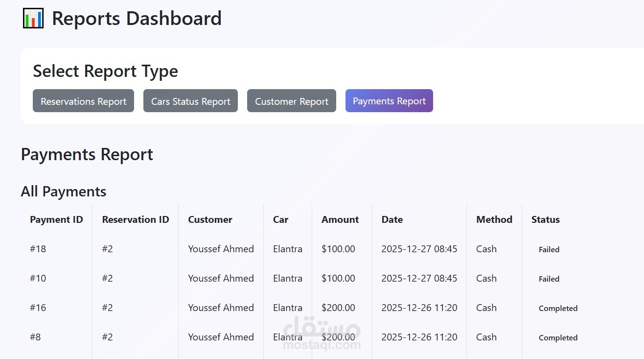Click the Status column header
The width and height of the screenshot is (644, 359).
coord(545,219)
